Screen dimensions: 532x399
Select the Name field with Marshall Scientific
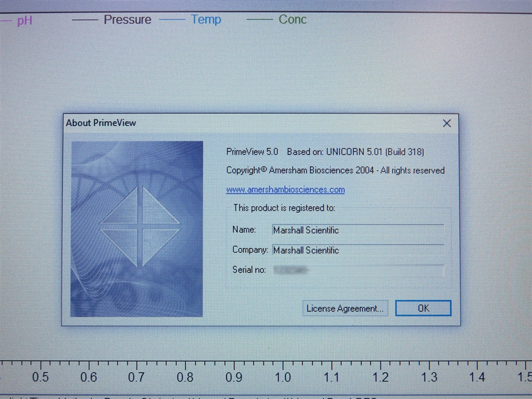(x=358, y=230)
